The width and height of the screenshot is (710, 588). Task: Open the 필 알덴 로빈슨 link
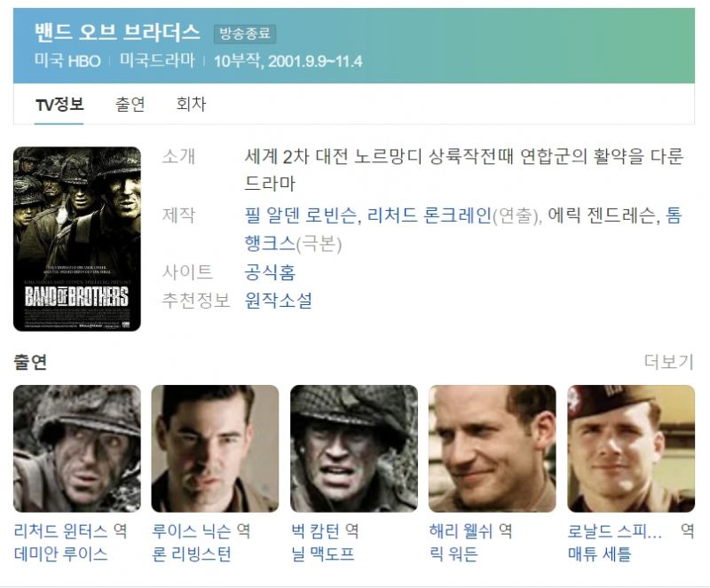[300, 216]
